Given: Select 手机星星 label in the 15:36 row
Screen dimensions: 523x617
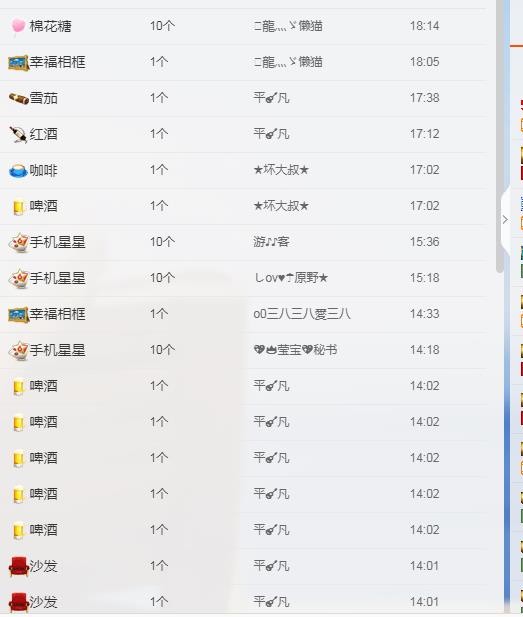Looking at the screenshot, I should pyautogui.click(x=58, y=242).
